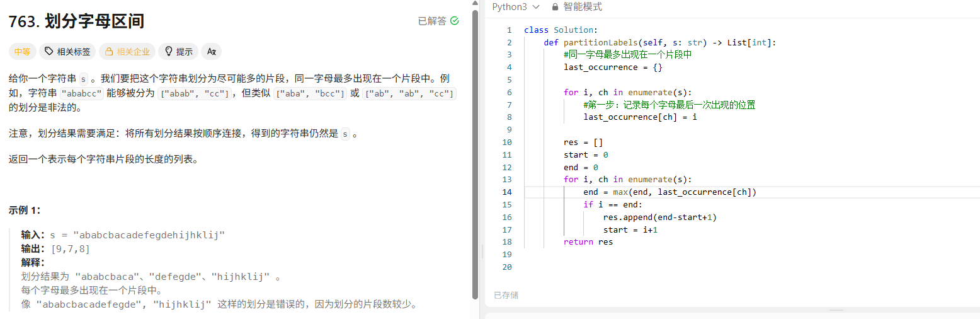Click the comment '#同一字母最多出现在一个片段中'
This screenshot has width=980, height=319.
pyautogui.click(x=628, y=55)
